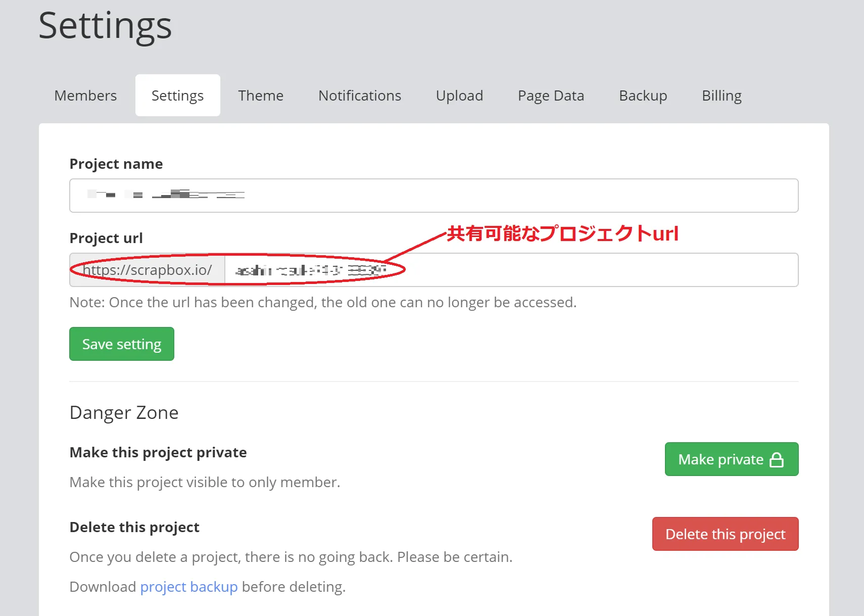The width and height of the screenshot is (864, 616).
Task: Switch to the Page Data tab
Action: [x=551, y=96]
